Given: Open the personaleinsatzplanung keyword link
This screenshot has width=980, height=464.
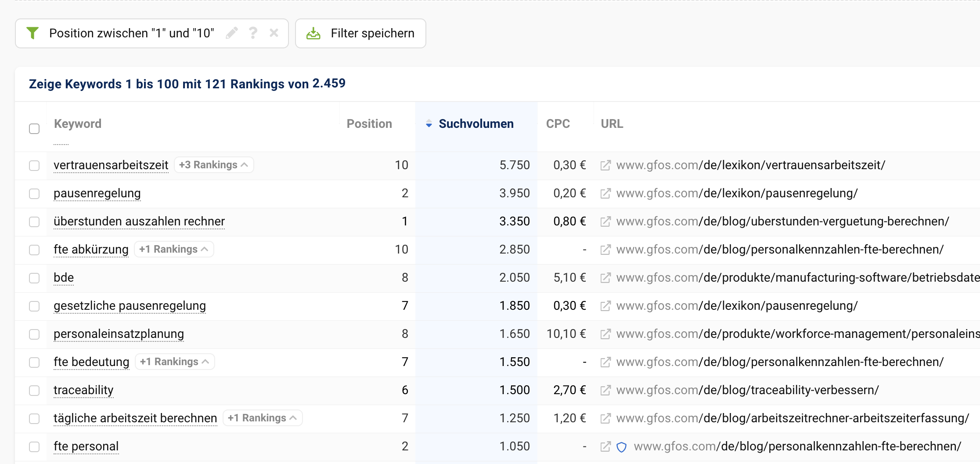Looking at the screenshot, I should (x=119, y=334).
